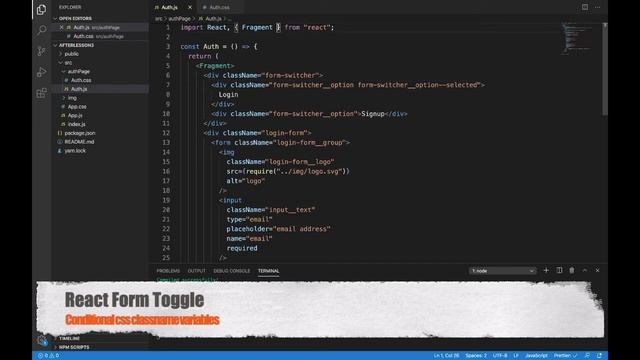The width and height of the screenshot is (640, 360).
Task: Create a new terminal with plus icon
Action: click(546, 270)
